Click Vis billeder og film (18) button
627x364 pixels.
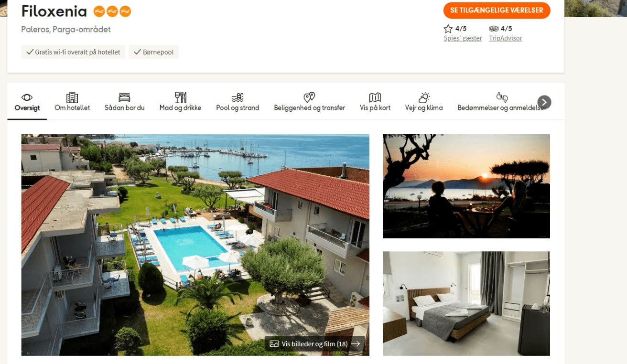pyautogui.click(x=314, y=344)
